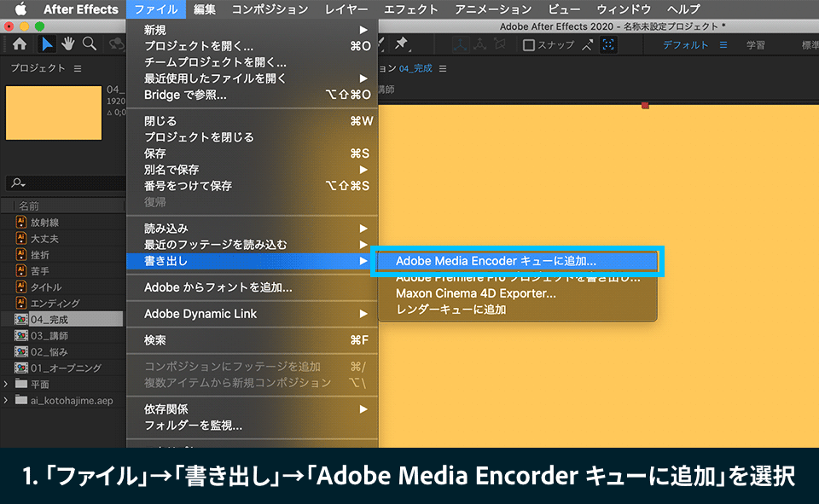The width and height of the screenshot is (819, 504).
Task: Click the search magnifier in project panel
Action: tap(18, 182)
